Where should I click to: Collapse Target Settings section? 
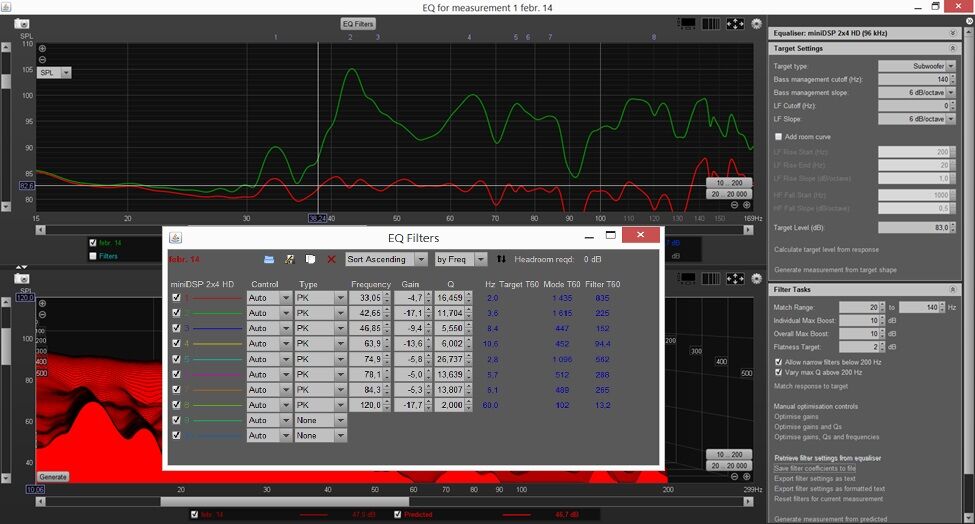tap(952, 48)
